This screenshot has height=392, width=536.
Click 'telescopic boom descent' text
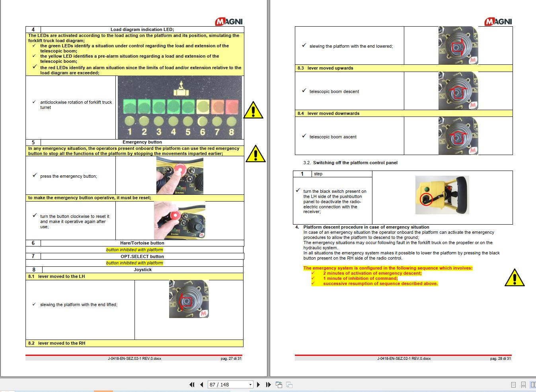tap(334, 91)
